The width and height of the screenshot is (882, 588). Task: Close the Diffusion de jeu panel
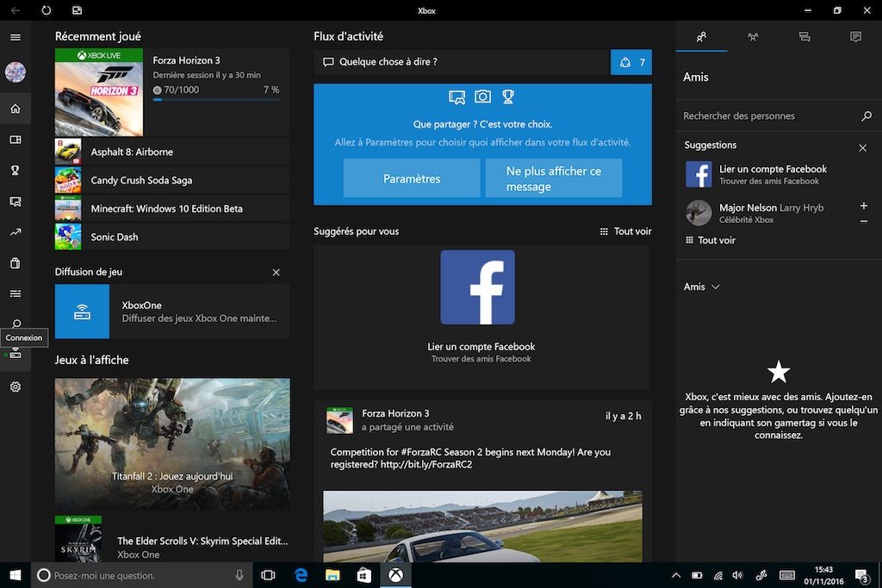(x=276, y=272)
